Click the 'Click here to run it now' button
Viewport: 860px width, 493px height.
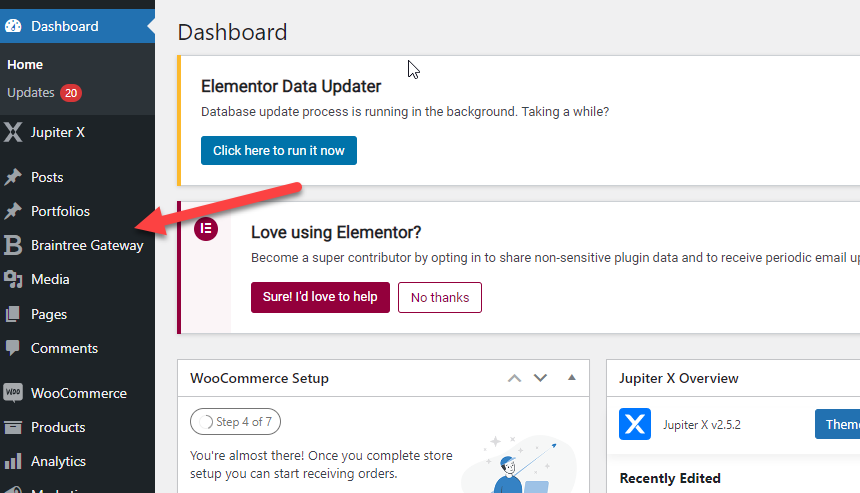(279, 150)
